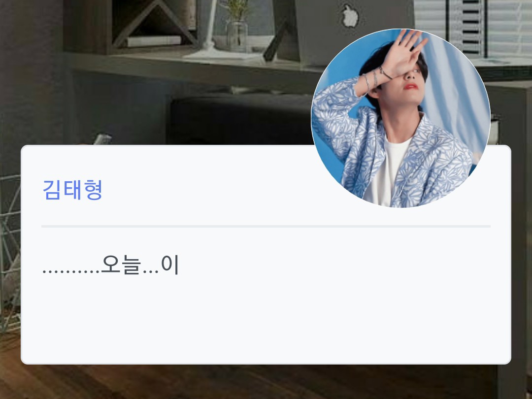Screen dimensions: 532x399
Task: Click the leading dots of the dialogue line
Action: click(71, 271)
